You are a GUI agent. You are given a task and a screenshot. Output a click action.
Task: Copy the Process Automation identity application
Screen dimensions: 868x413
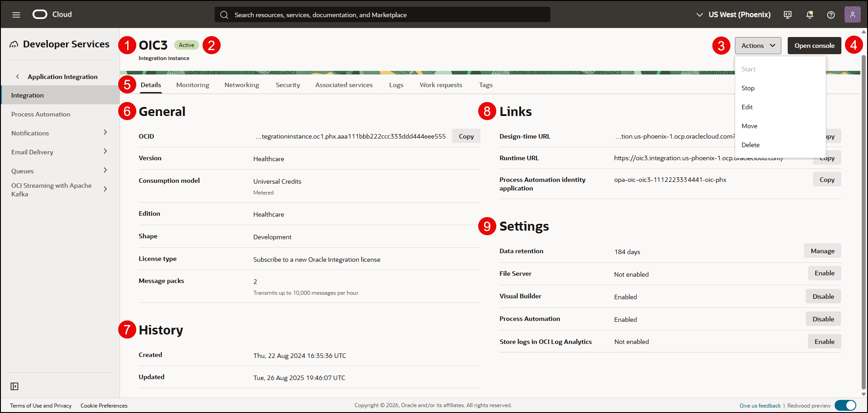(x=827, y=180)
